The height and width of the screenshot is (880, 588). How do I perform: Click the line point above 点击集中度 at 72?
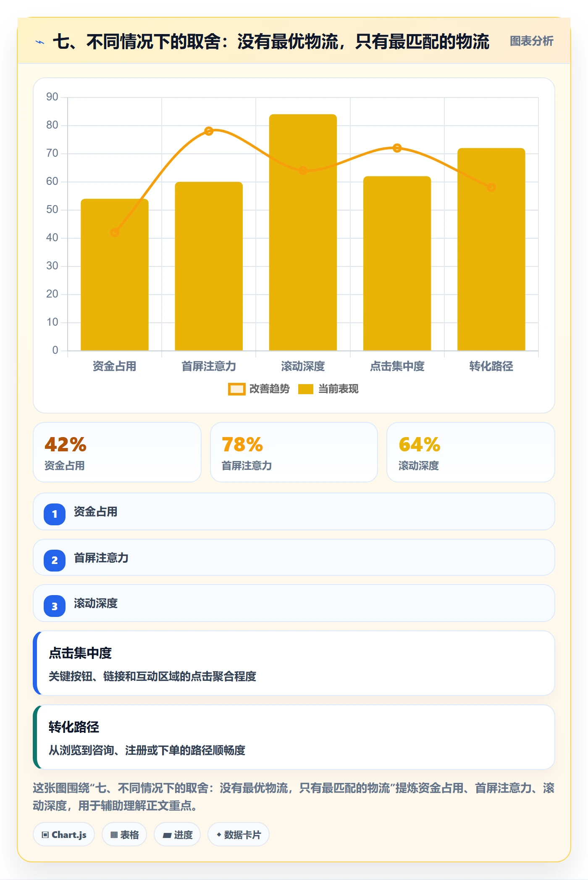(397, 148)
